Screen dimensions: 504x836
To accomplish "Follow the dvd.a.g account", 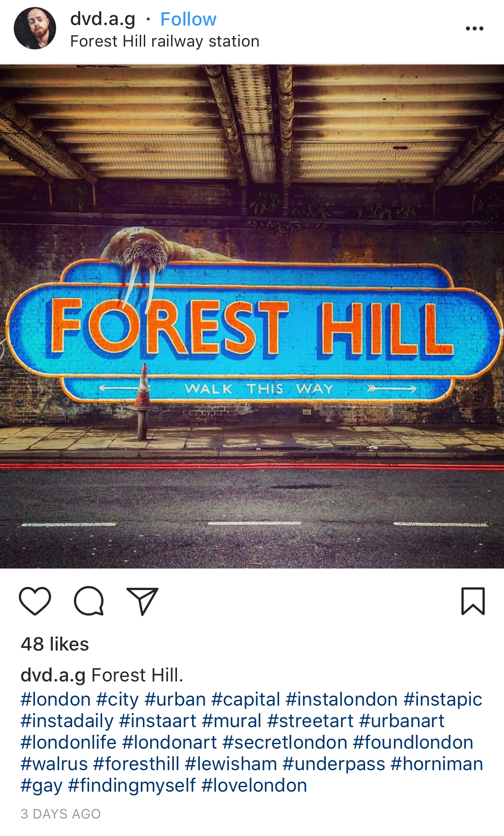I will point(188,19).
